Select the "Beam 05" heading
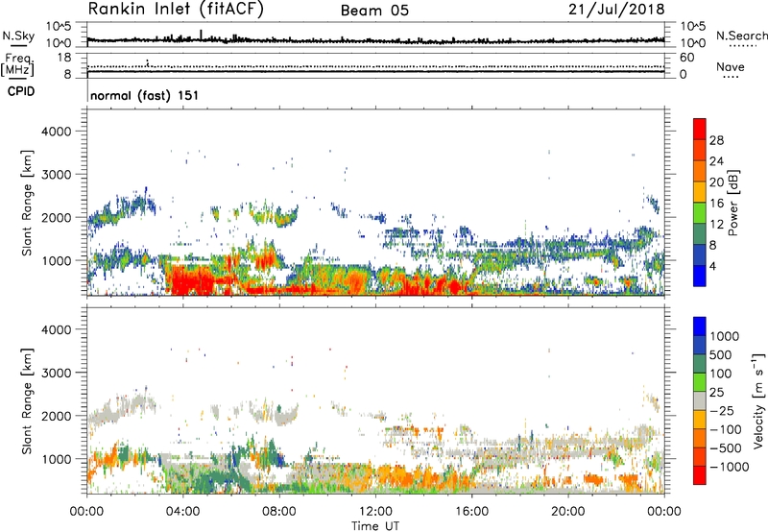The image size is (768, 532). pos(374,11)
